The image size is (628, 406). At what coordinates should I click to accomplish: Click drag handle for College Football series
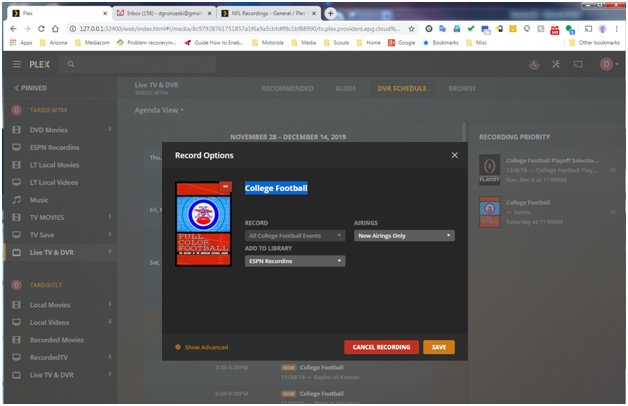coord(612,212)
